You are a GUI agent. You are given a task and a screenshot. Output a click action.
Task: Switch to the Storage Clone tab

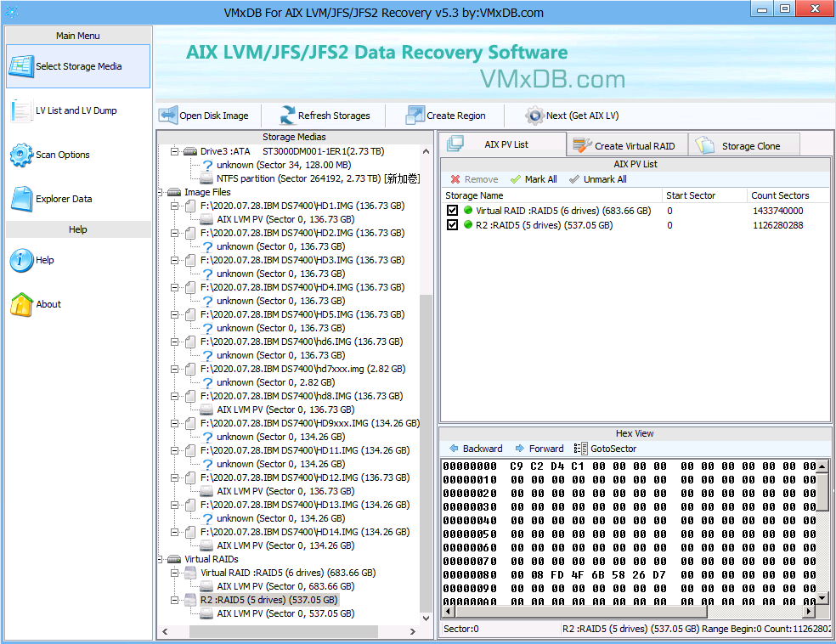click(x=744, y=145)
